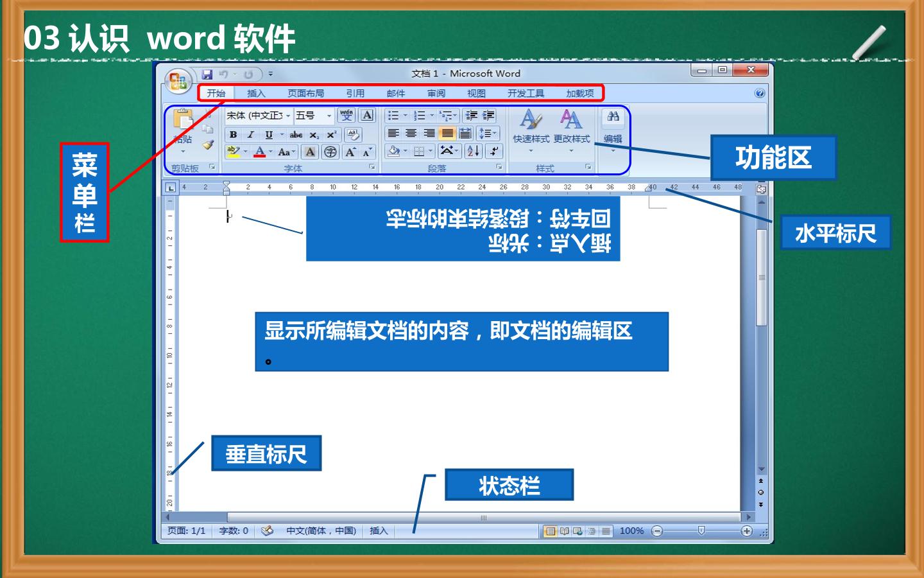Open Word Help question mark

(760, 93)
